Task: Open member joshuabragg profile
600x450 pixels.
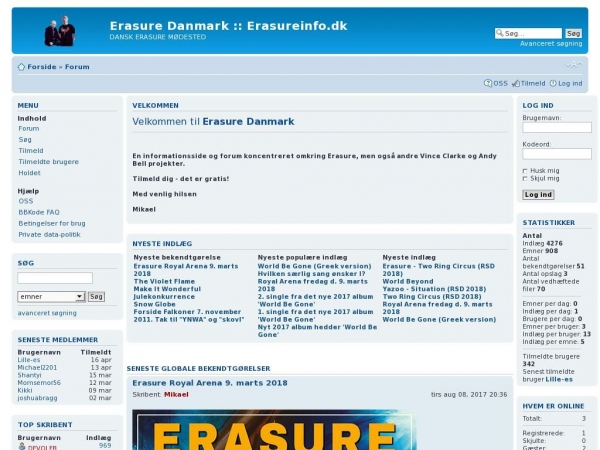Action: point(38,398)
